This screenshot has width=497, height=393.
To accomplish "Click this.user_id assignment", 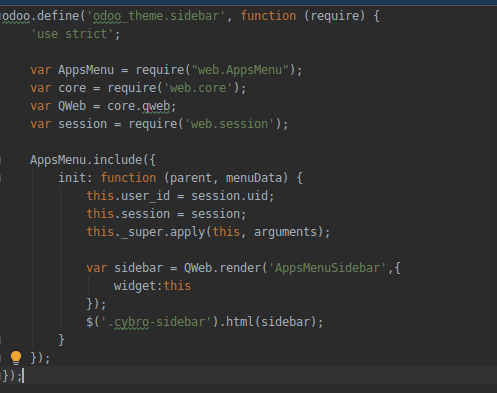I will 128,196.
